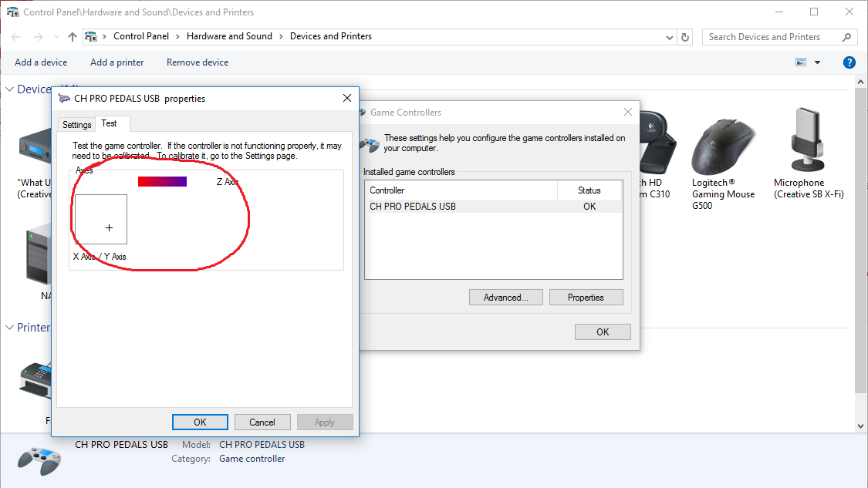Click the Controller column header
The image size is (868, 488).
(461, 190)
